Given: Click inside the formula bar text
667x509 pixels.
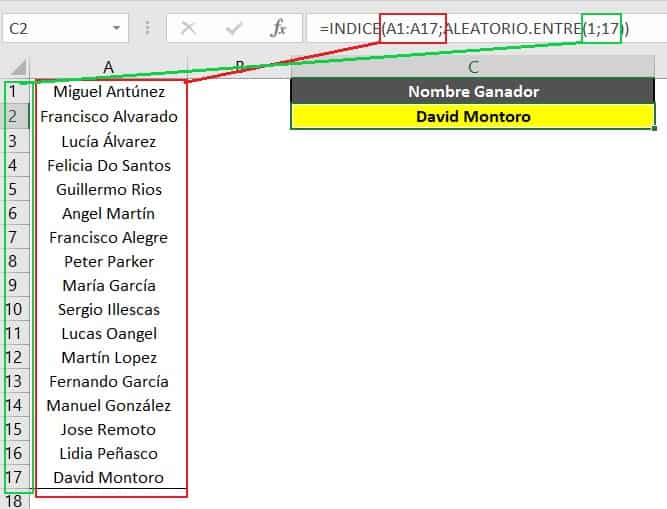Looking at the screenshot, I should tap(474, 28).
